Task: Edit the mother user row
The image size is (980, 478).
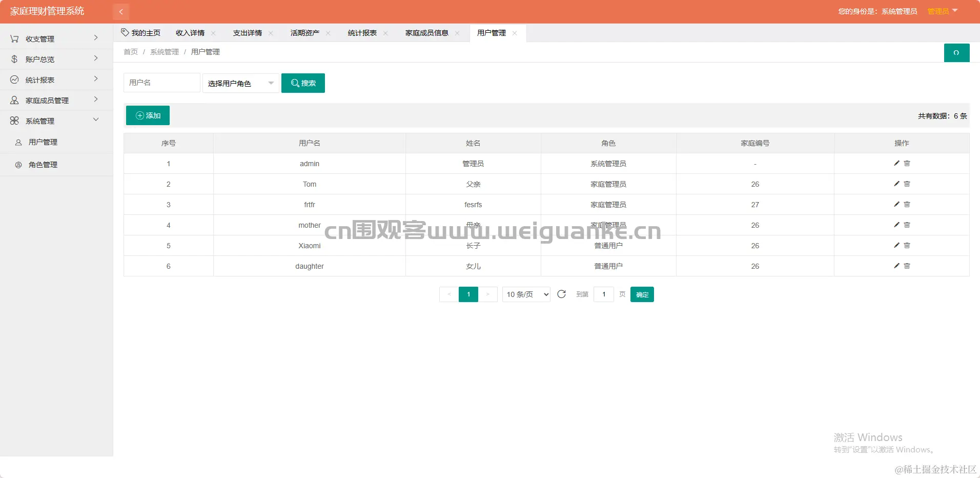Action: click(x=896, y=225)
